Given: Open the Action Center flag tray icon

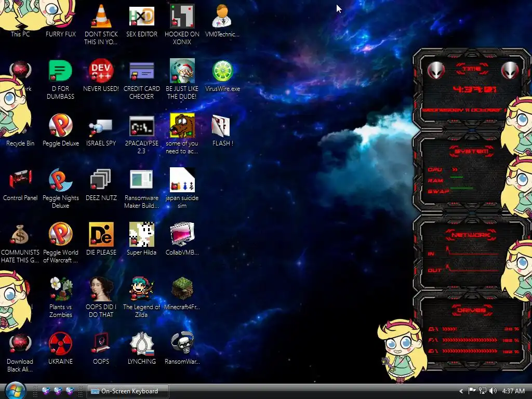Looking at the screenshot, I should (472, 391).
